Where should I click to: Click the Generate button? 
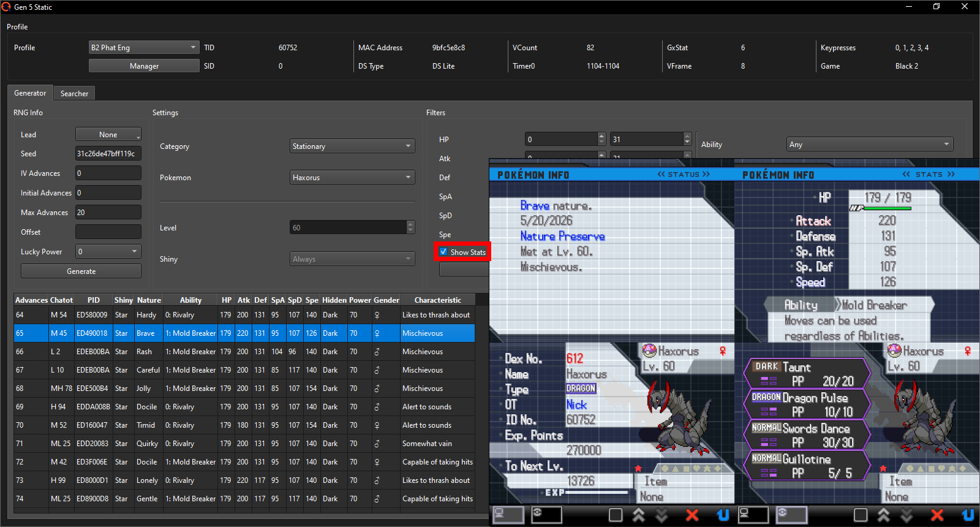[x=81, y=271]
